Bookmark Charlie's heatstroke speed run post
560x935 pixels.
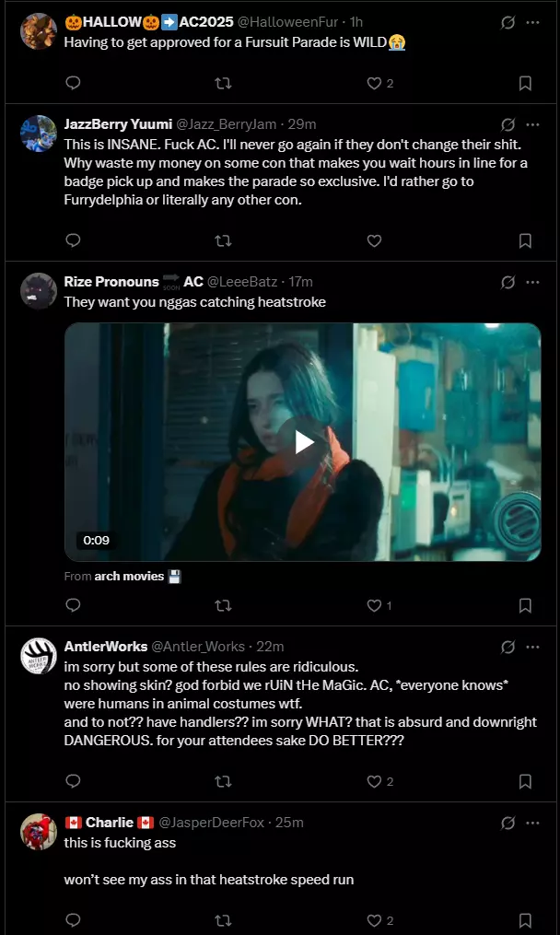525,920
